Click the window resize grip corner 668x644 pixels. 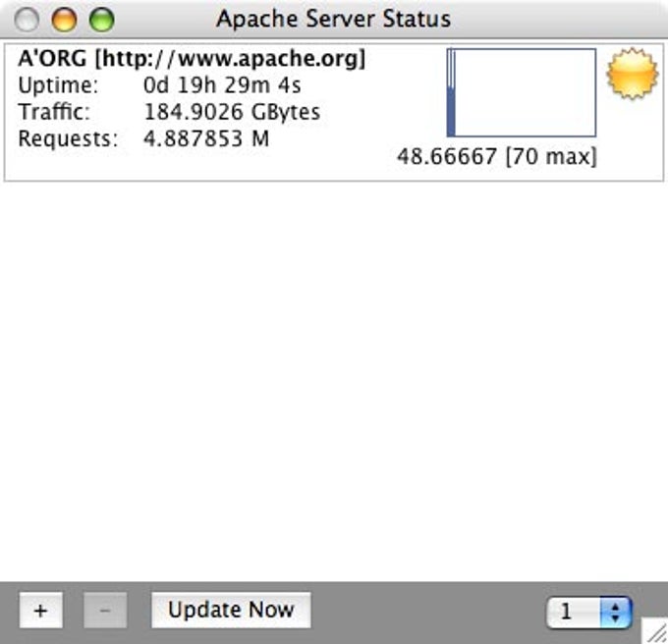tap(656, 632)
